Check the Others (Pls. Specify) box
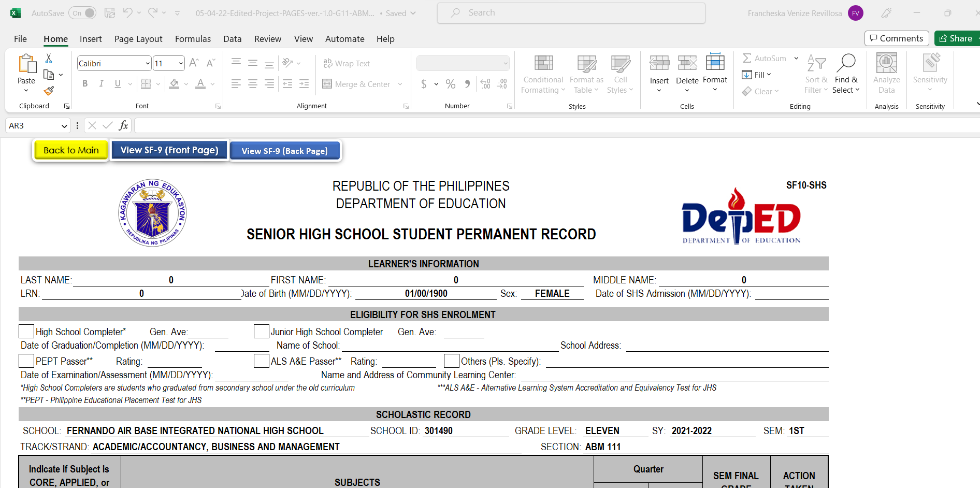This screenshot has width=980, height=488. pyautogui.click(x=452, y=361)
